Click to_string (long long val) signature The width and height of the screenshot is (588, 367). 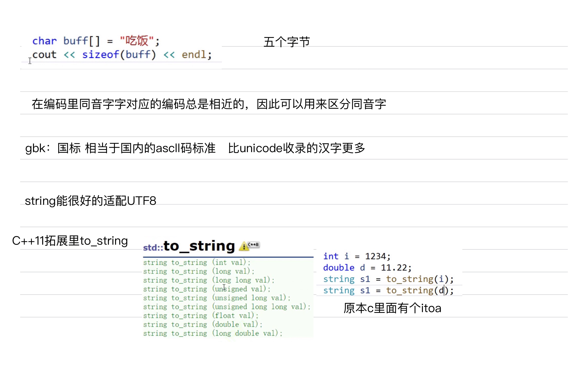pyautogui.click(x=208, y=280)
